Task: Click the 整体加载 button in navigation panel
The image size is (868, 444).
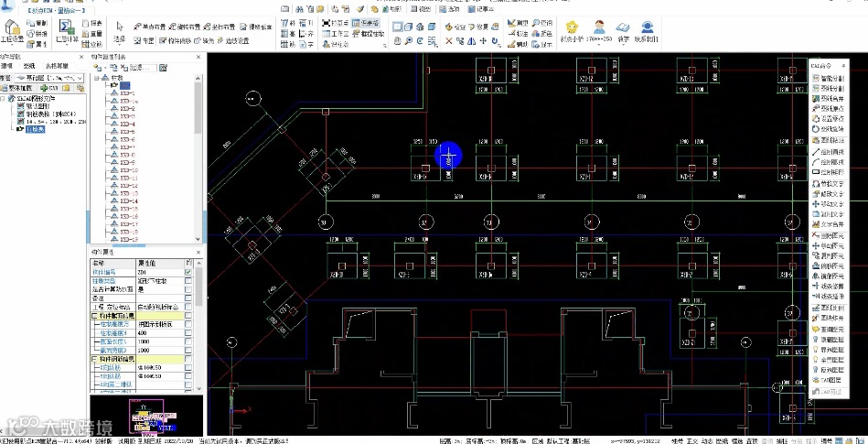Action: 17,88
